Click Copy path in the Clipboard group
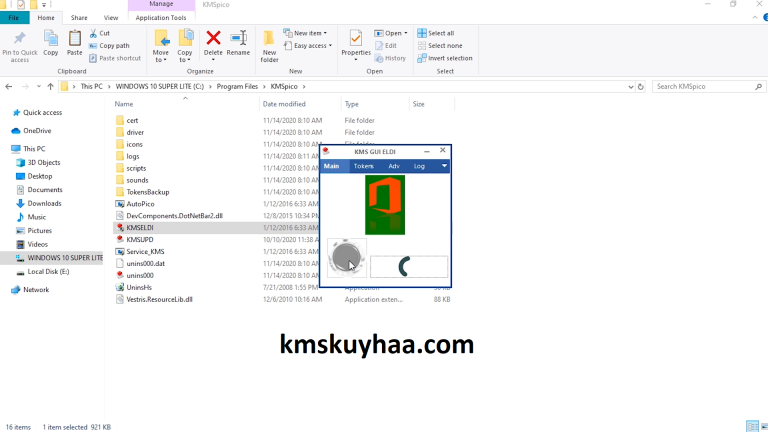 pos(109,46)
